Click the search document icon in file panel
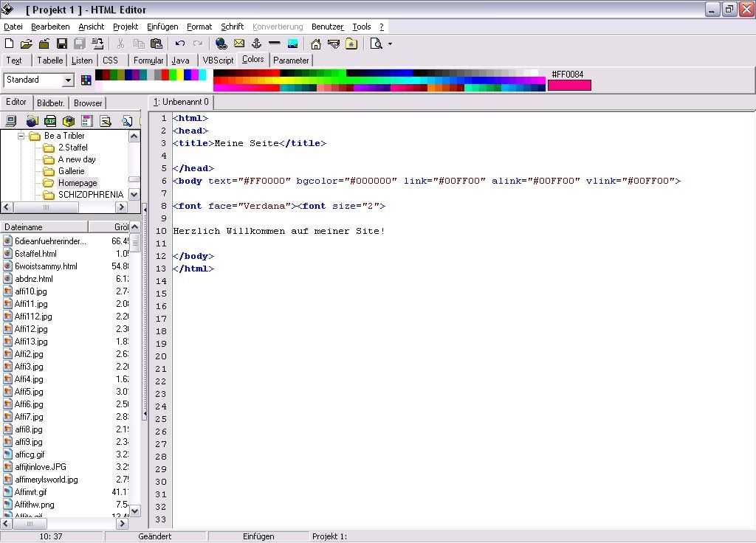This screenshot has width=756, height=543. coord(127,121)
